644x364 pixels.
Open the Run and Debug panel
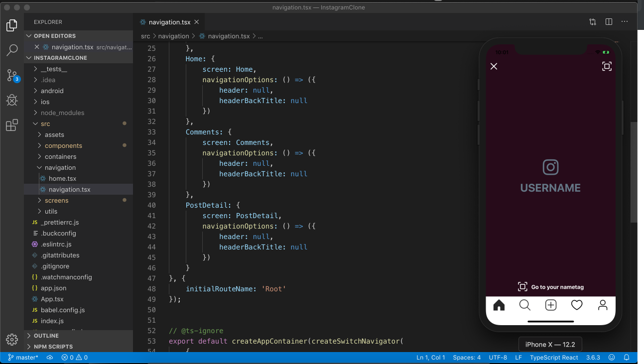(x=11, y=100)
